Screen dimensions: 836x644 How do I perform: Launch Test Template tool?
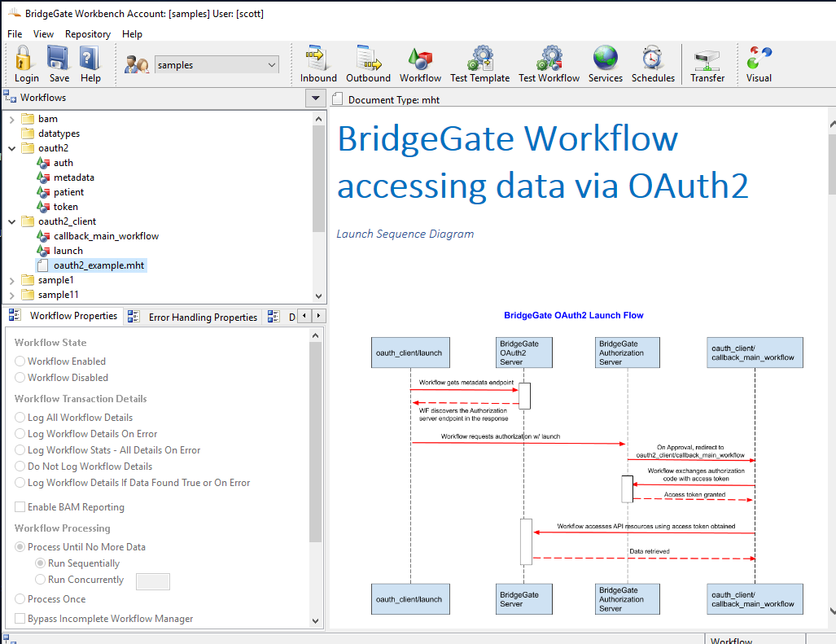pyautogui.click(x=479, y=64)
